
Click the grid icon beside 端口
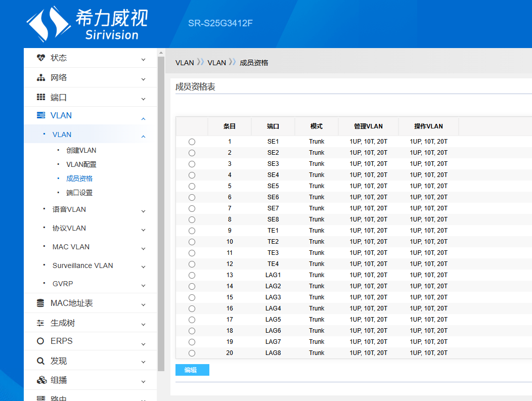(41, 97)
